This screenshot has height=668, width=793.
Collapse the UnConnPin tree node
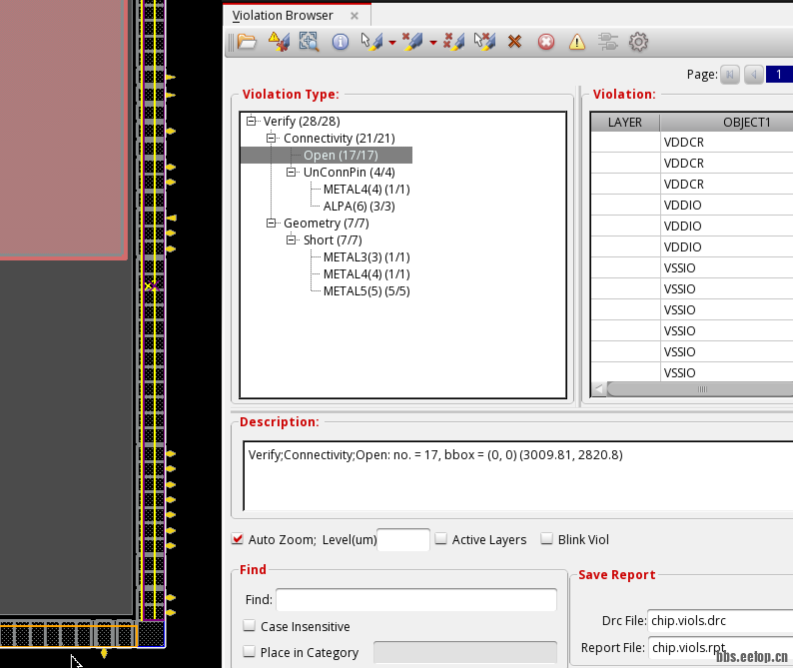[x=291, y=172]
